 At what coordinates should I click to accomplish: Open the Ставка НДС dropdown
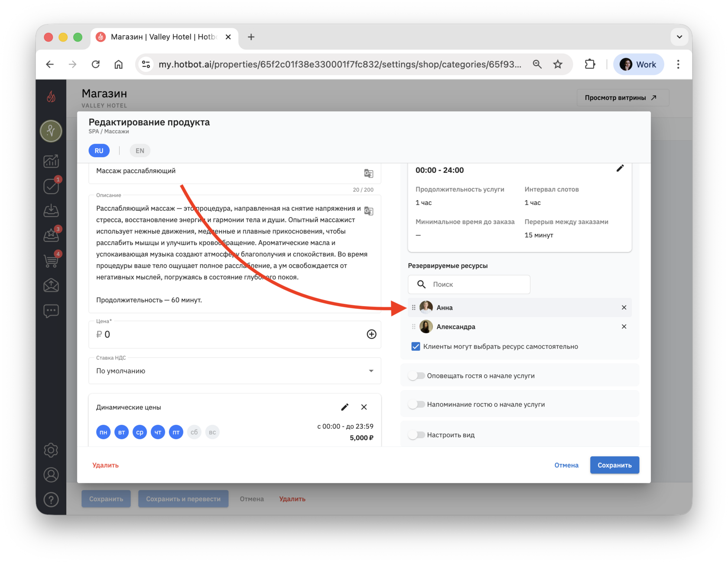tap(234, 371)
